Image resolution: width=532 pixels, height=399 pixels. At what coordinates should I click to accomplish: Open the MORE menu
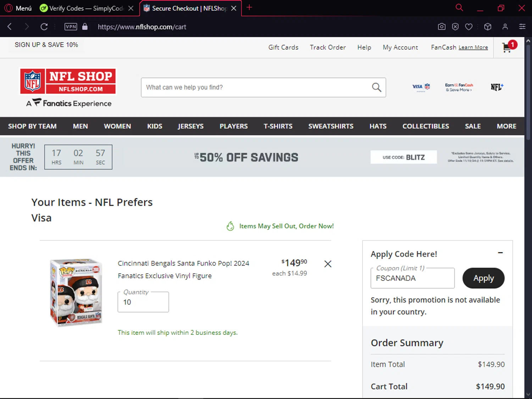coord(506,126)
